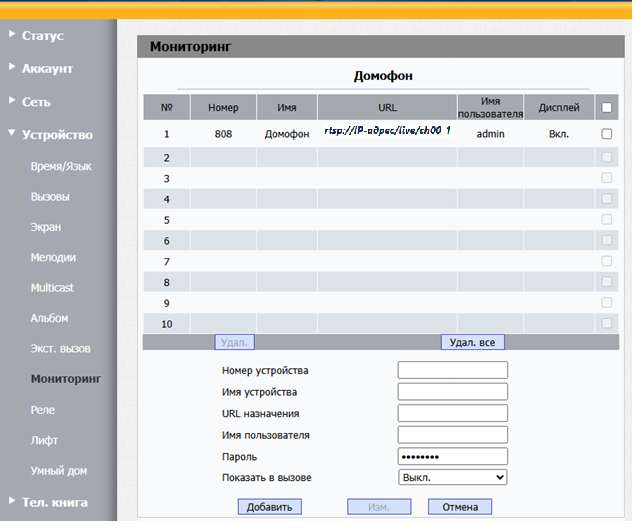Image resolution: width=634 pixels, height=530 pixels.
Task: Click the Имя пользователя column header
Action: click(x=490, y=108)
